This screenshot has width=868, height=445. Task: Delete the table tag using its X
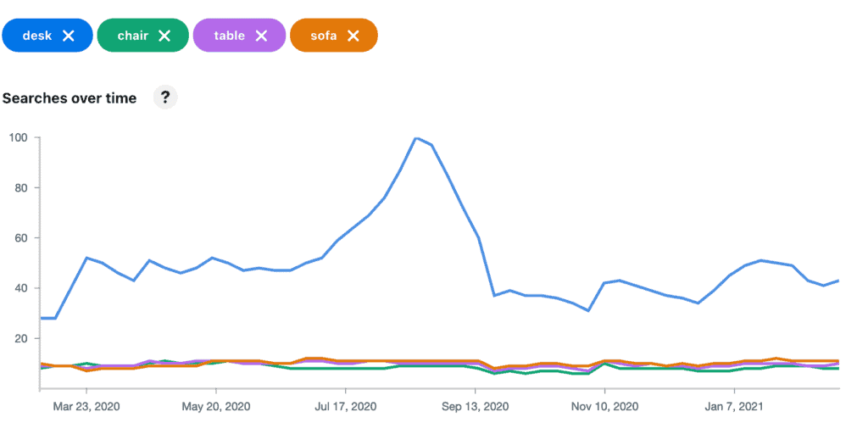pos(261,36)
